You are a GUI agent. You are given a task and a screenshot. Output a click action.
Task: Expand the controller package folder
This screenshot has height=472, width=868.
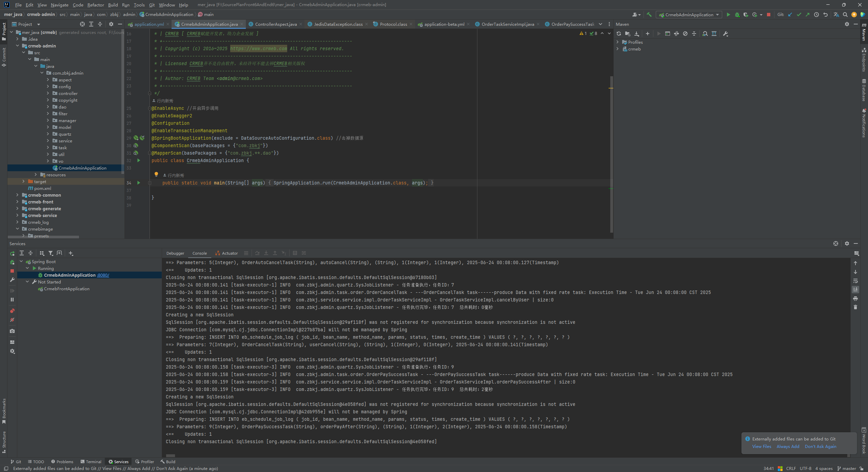[48, 93]
